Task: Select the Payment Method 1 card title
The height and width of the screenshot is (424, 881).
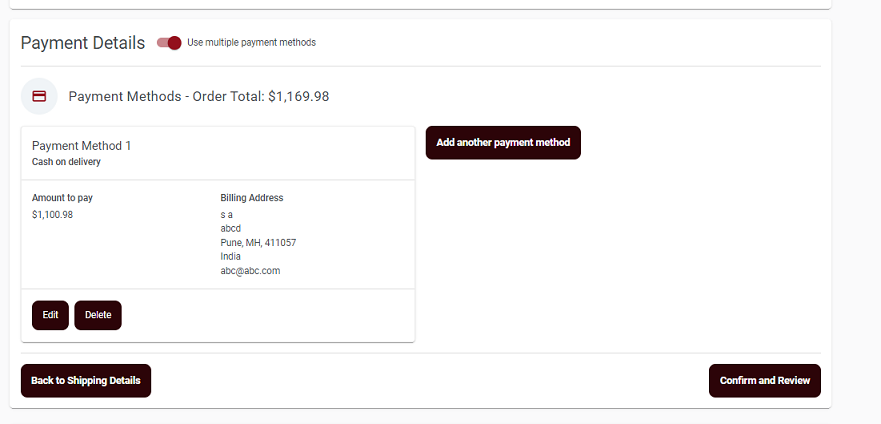Action: point(81,146)
